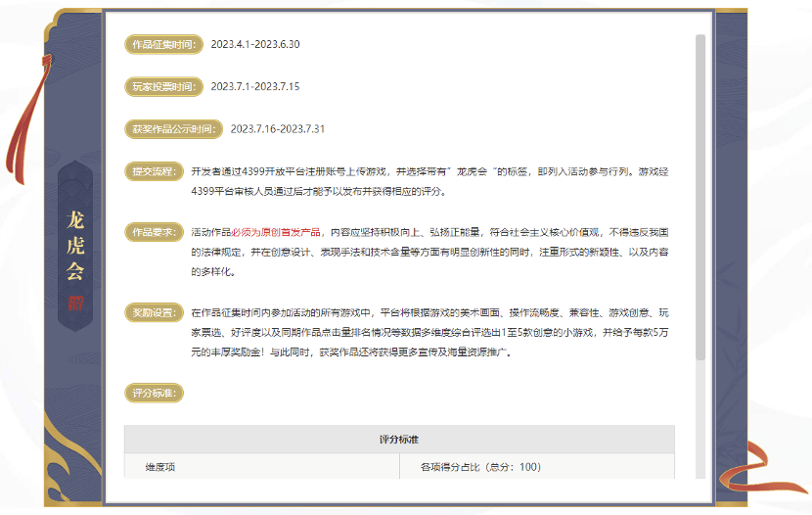Click the 龙虎会 vertical title tab
Viewport: 812px width, 515px height.
[75, 246]
